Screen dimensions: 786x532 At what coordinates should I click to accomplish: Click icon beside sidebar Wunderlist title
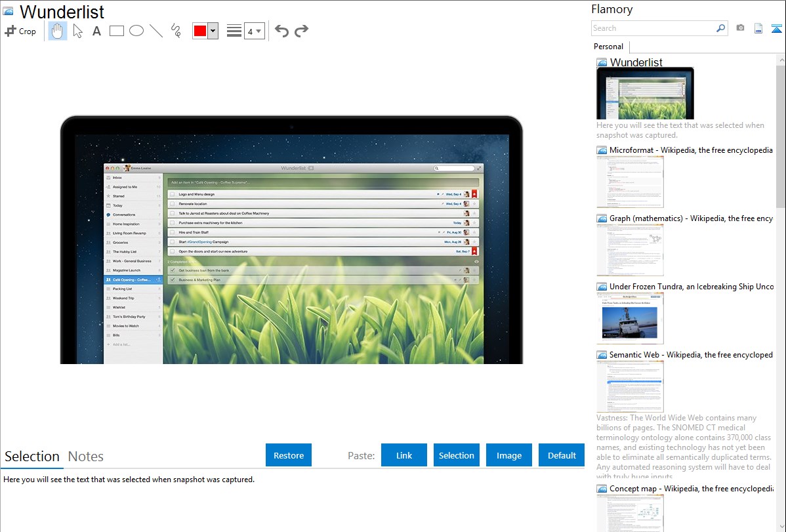(602, 63)
